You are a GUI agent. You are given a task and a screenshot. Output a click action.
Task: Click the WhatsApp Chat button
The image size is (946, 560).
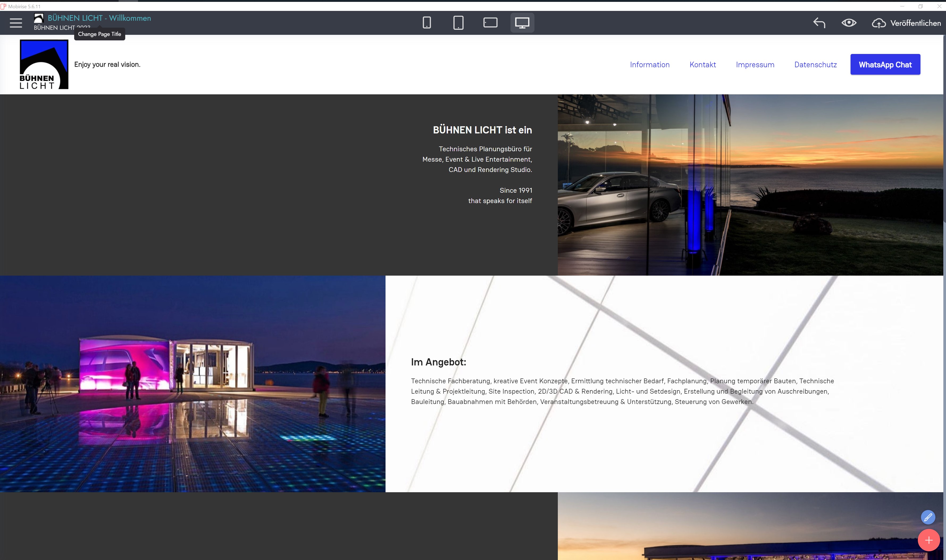[x=885, y=65]
